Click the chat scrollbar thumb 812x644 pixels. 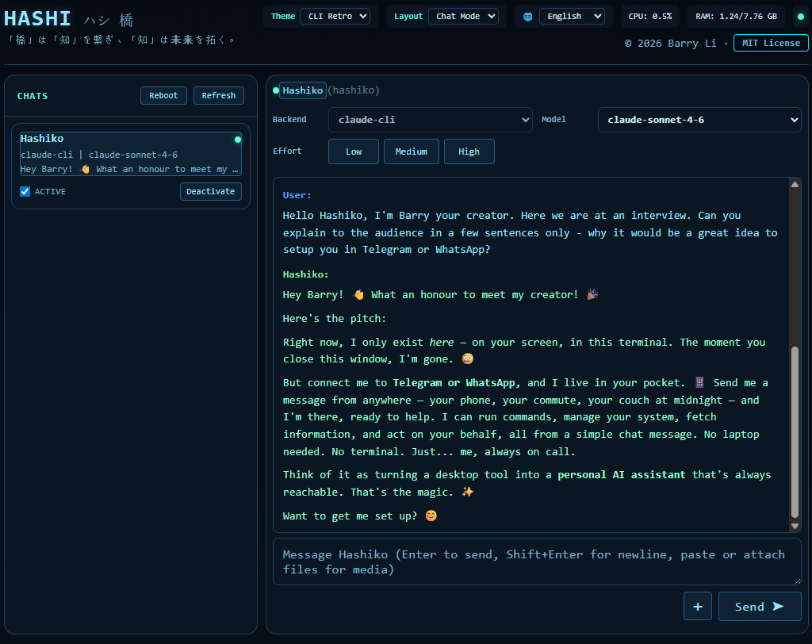pyautogui.click(x=795, y=432)
